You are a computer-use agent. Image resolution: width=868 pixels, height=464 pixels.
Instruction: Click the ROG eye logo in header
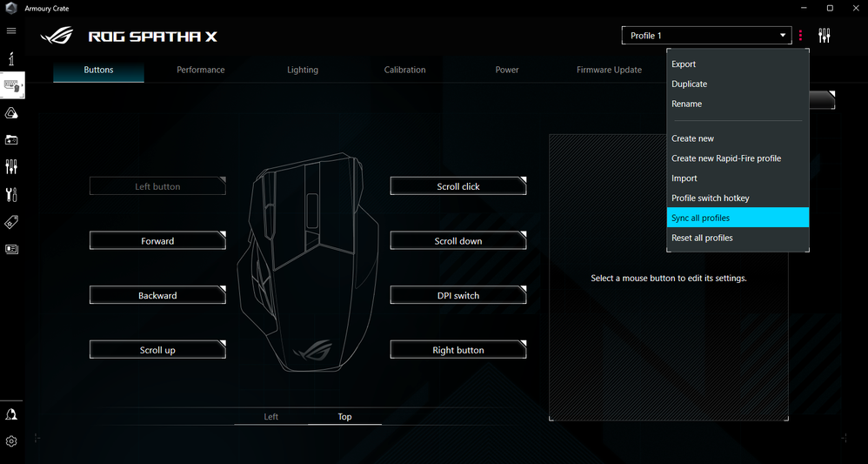[x=57, y=37]
